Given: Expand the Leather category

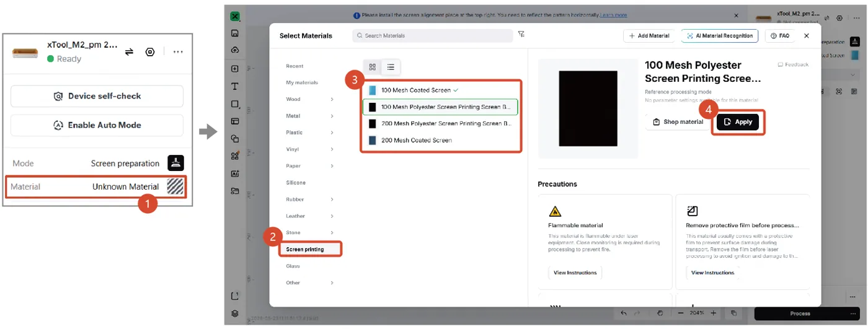Looking at the screenshot, I should pyautogui.click(x=309, y=216).
